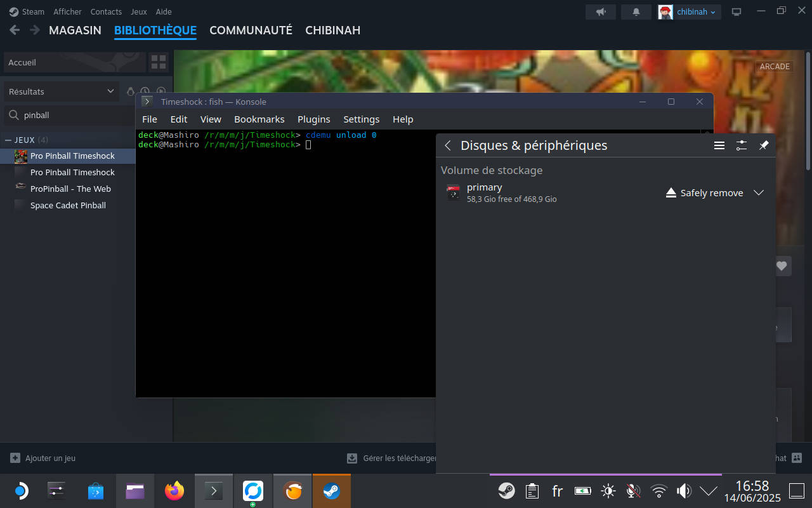The height and width of the screenshot is (508, 812).
Task: Open Steam announcements megaphone icon
Action: [x=601, y=11]
